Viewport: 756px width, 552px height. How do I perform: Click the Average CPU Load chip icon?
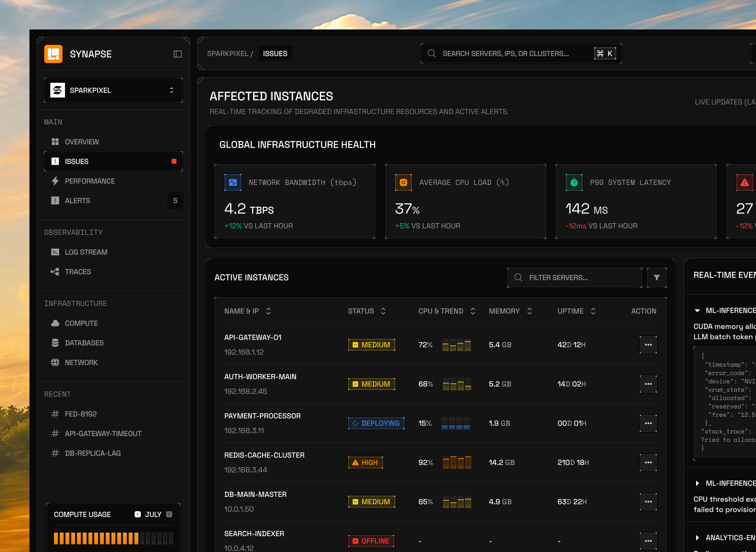click(403, 182)
